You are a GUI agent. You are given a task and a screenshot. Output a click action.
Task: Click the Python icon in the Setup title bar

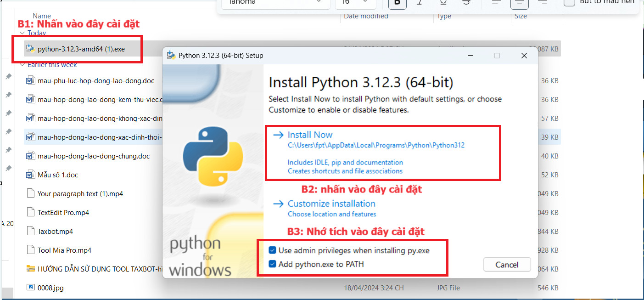pyautogui.click(x=171, y=56)
